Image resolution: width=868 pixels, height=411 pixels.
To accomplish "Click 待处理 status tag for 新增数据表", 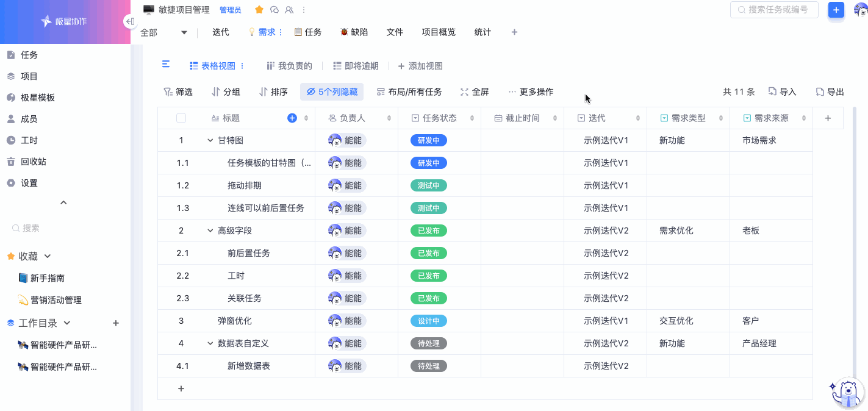I will pos(429,366).
